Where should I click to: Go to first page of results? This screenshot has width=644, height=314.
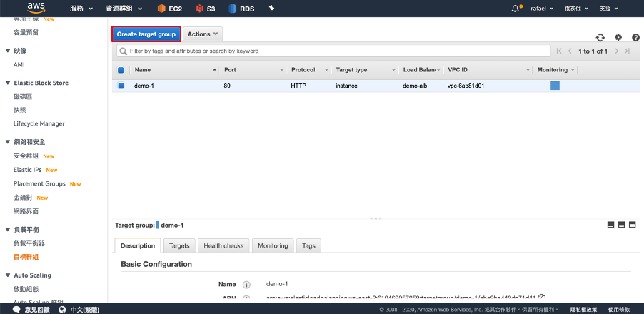click(x=559, y=51)
